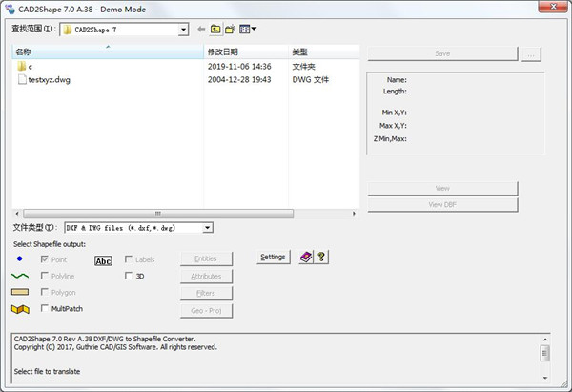This screenshot has height=392, width=572.
Task: Click the Filters button
Action: (x=206, y=294)
